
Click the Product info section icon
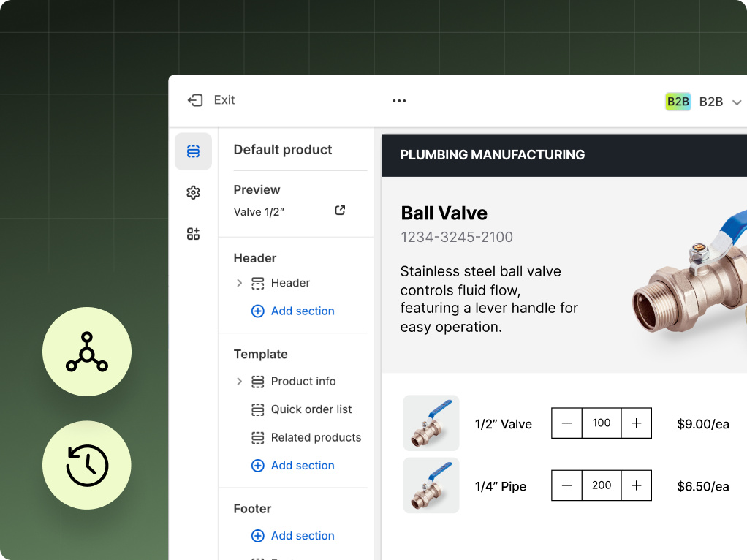[x=258, y=382]
